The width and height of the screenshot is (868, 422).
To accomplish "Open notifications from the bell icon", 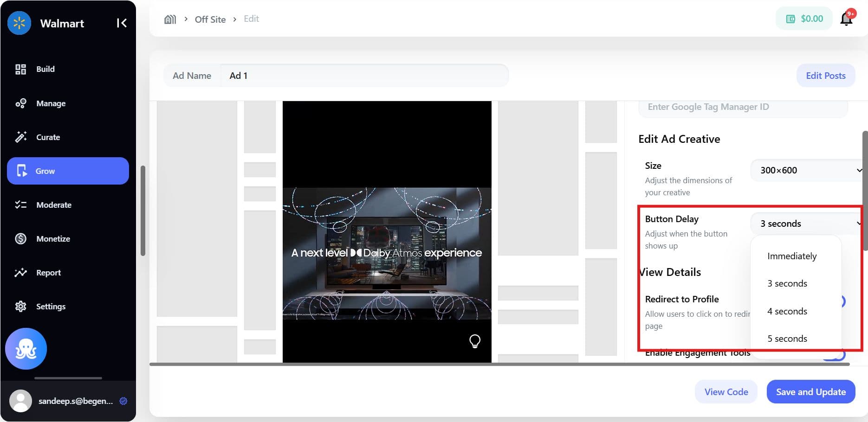I will tap(847, 19).
